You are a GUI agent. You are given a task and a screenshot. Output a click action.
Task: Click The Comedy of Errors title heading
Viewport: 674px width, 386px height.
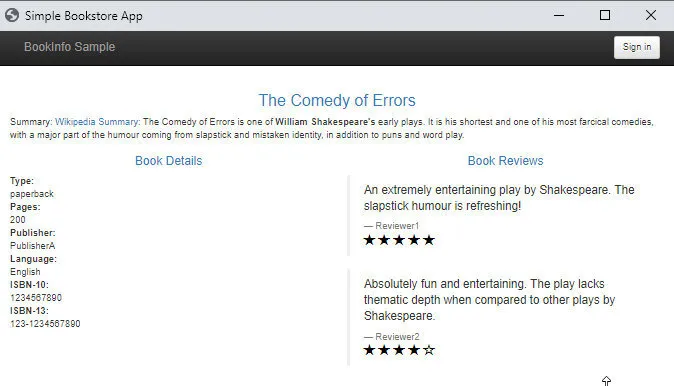click(x=337, y=100)
